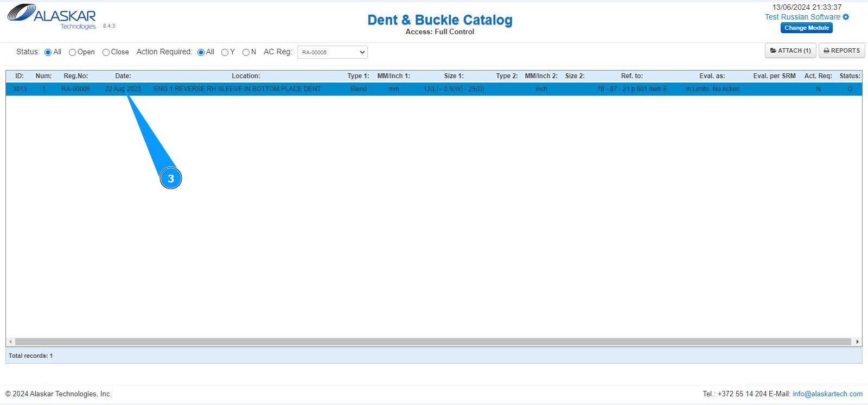Sort by Size 2 column header
Screen dimensions: 868x405
575,76
